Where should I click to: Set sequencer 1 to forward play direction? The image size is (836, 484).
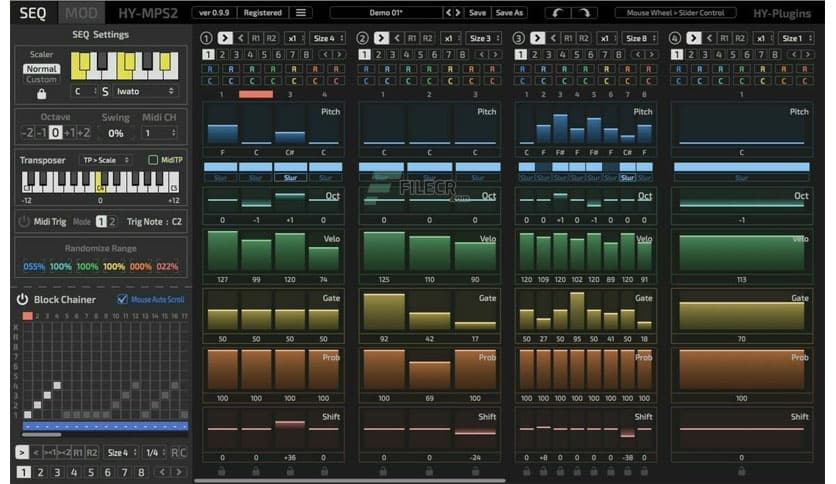225,38
